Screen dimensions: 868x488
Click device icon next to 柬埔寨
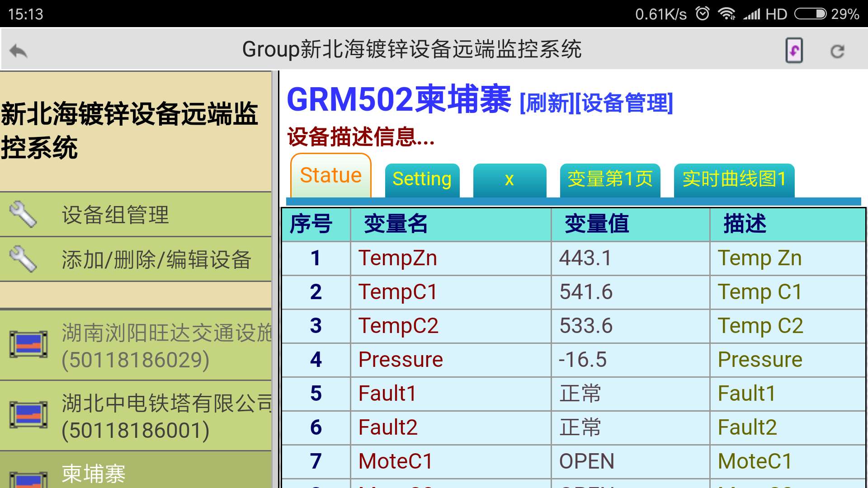[x=28, y=479]
